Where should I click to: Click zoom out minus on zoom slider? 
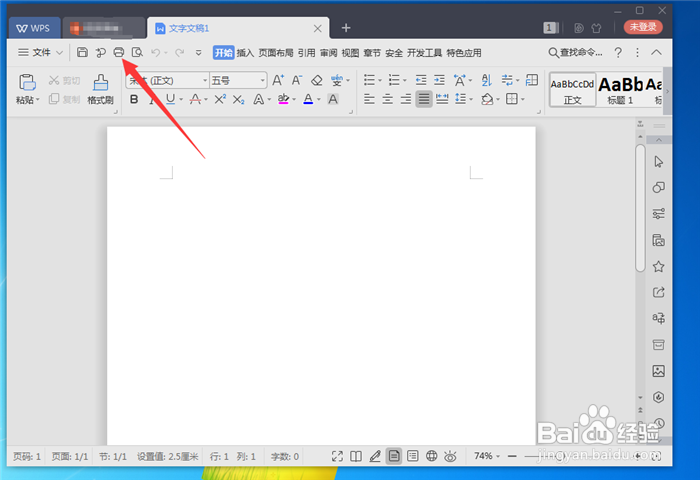click(x=512, y=456)
